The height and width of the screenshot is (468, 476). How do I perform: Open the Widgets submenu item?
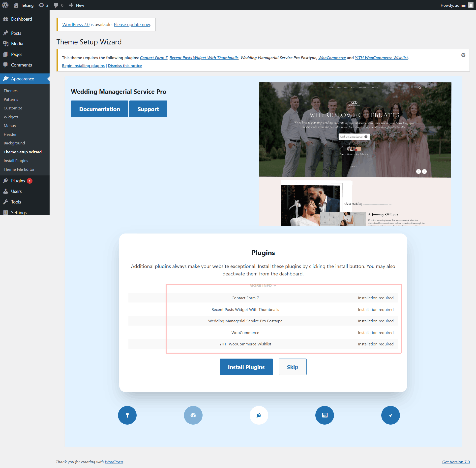[11, 117]
